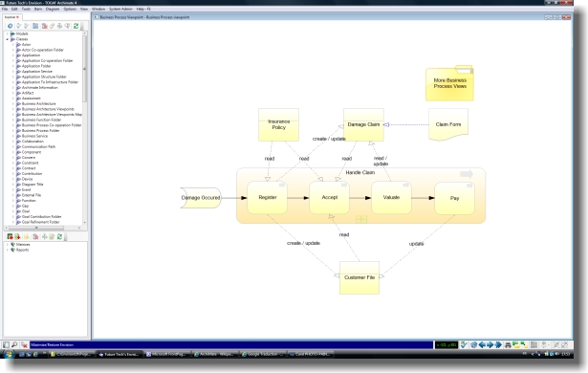Click the green refresh icon in Explorer toolbar
The height and width of the screenshot is (373, 588).
(x=76, y=26)
